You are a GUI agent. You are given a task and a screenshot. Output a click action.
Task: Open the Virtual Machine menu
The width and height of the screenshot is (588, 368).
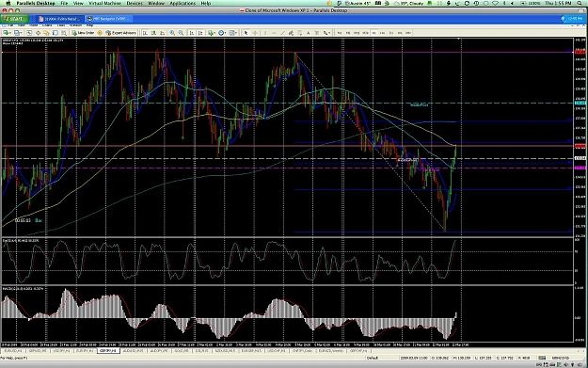104,3
